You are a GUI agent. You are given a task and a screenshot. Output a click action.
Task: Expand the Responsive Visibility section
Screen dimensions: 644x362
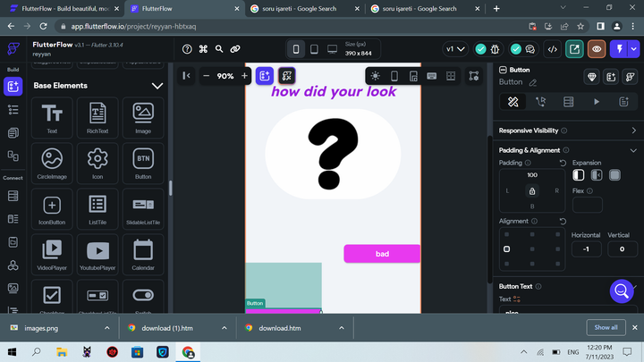click(x=633, y=130)
